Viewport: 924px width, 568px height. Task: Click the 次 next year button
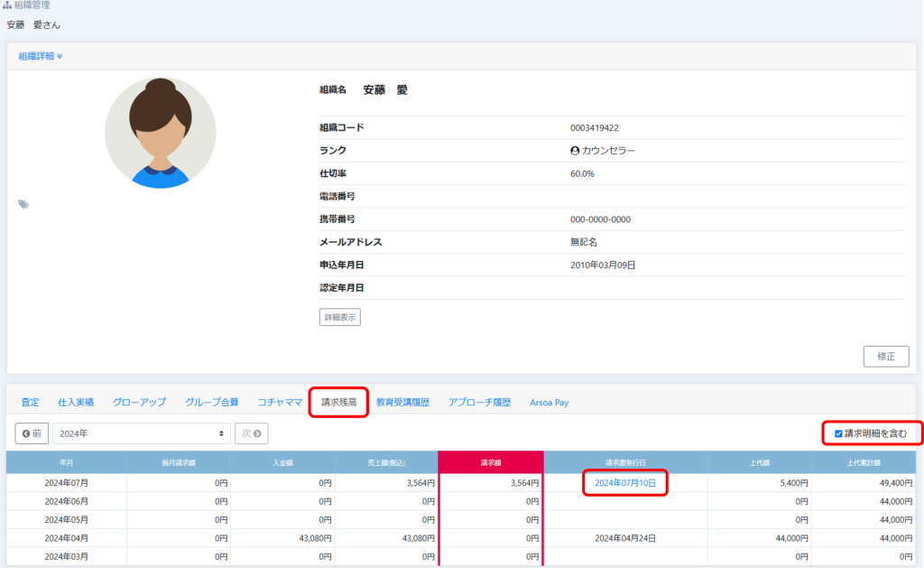(252, 433)
